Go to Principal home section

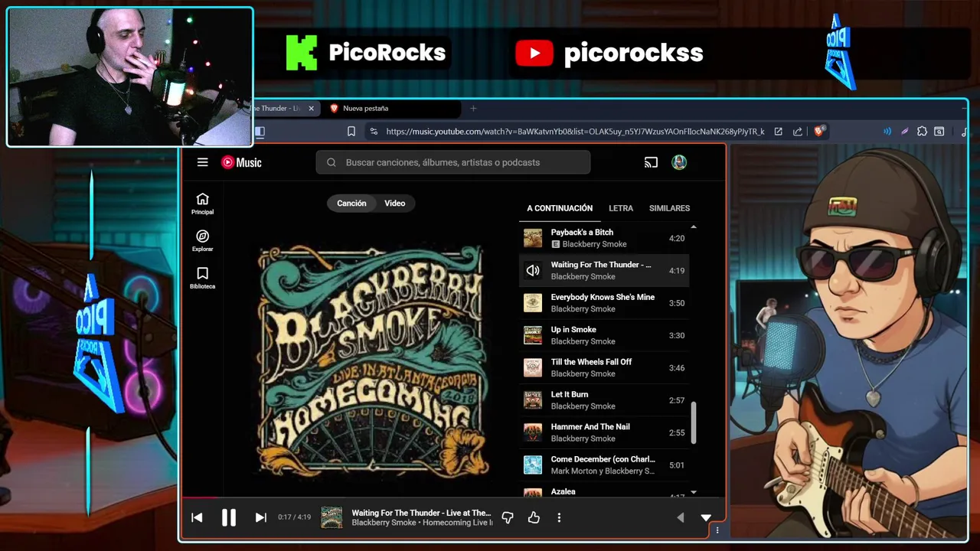pyautogui.click(x=202, y=204)
